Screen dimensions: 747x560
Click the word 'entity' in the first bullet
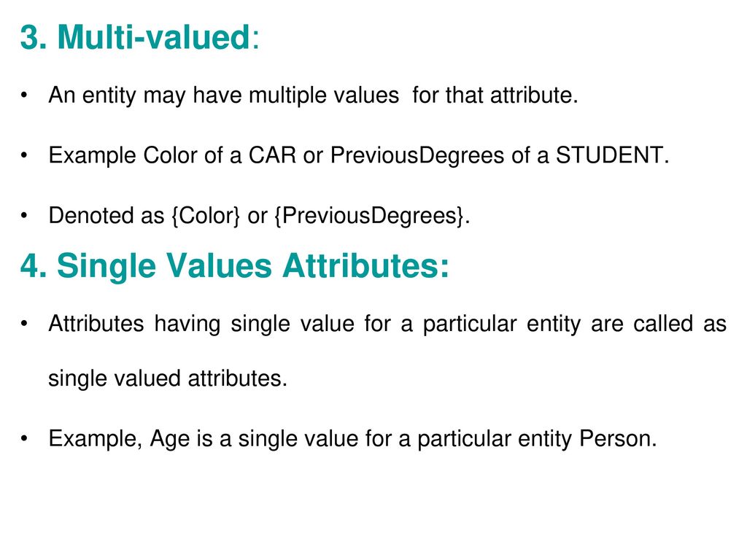[109, 96]
